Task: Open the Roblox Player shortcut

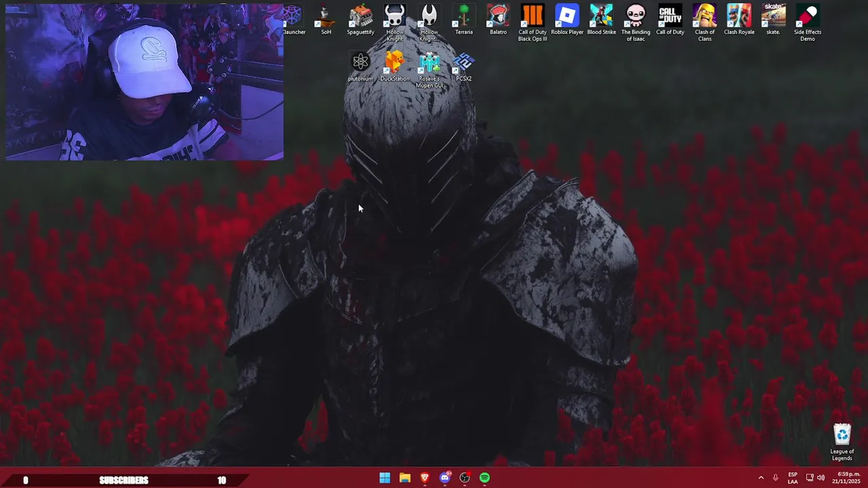Action: pos(567,20)
